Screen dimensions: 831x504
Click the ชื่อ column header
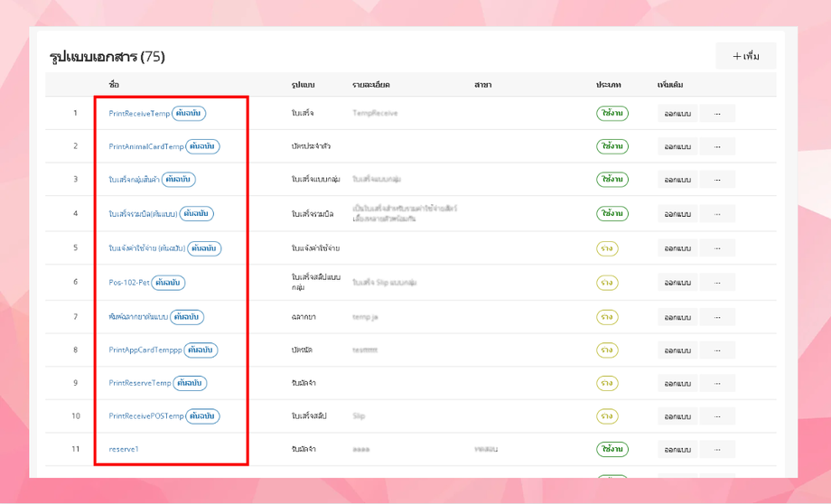point(114,85)
